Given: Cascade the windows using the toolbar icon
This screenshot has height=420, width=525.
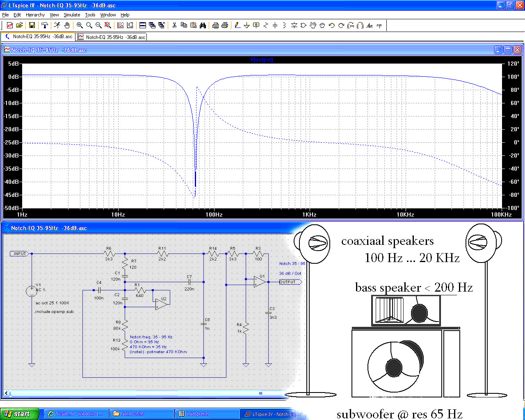Looking at the screenshot, I should pos(152,25).
